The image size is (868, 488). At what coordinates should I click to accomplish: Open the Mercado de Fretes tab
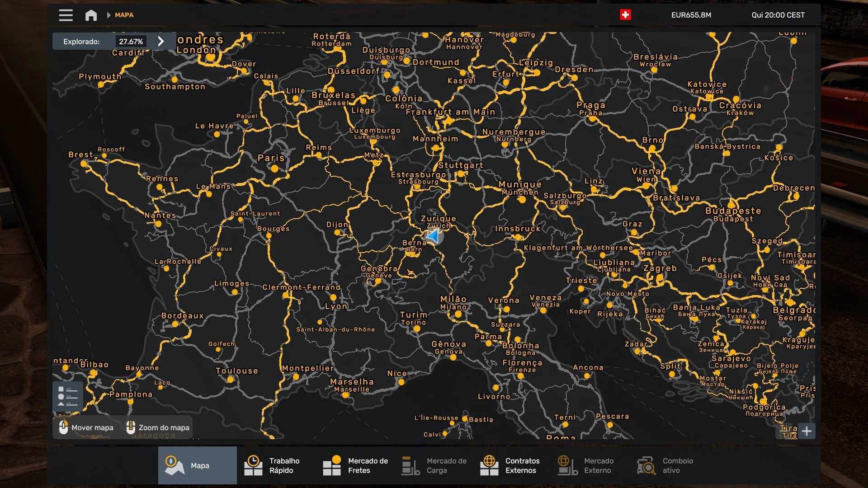355,465
